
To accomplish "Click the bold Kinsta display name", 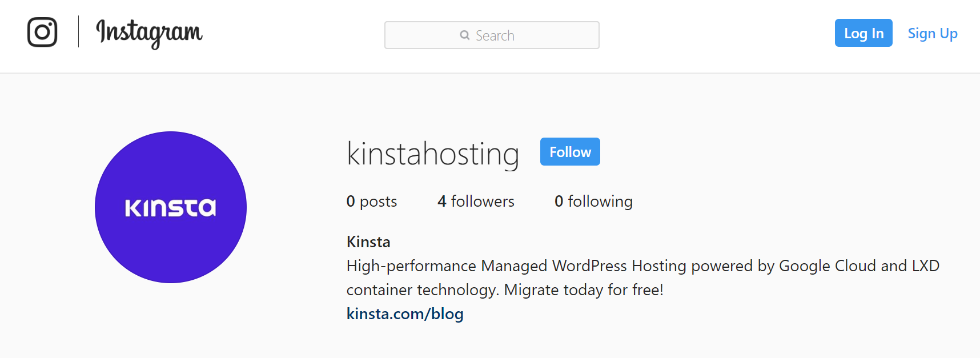I will coord(368,242).
